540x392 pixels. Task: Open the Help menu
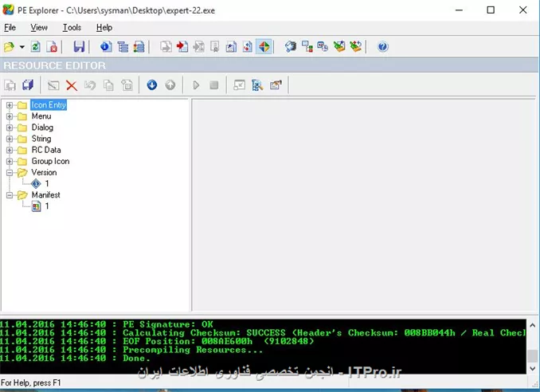[x=104, y=28]
